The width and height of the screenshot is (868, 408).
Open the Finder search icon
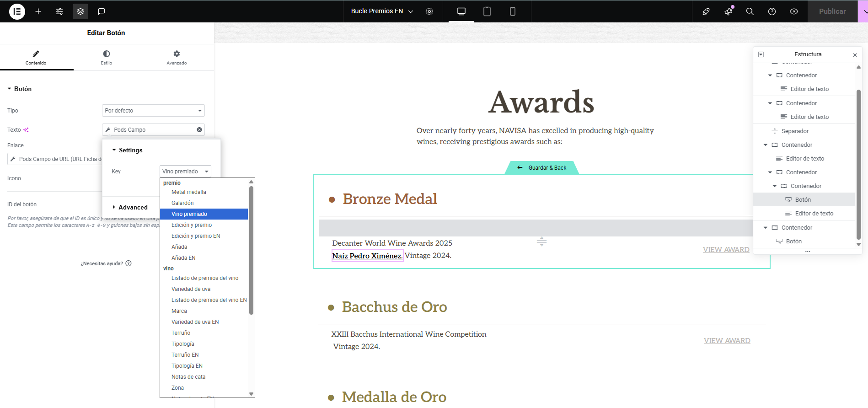(x=750, y=11)
